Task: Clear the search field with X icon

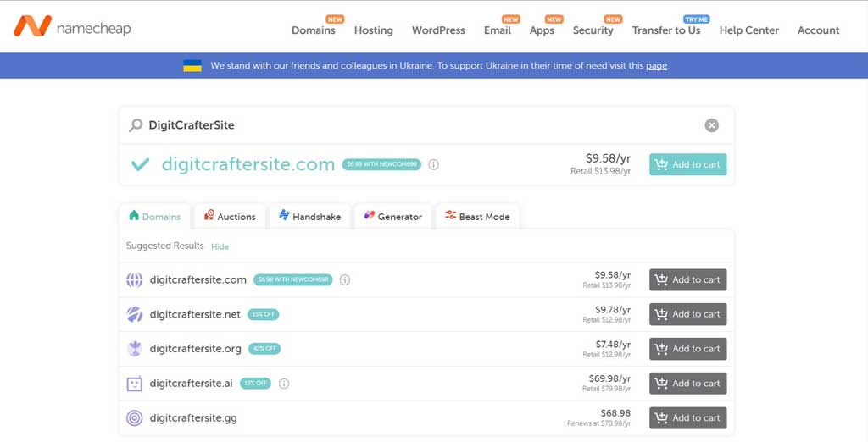Action: (x=711, y=125)
